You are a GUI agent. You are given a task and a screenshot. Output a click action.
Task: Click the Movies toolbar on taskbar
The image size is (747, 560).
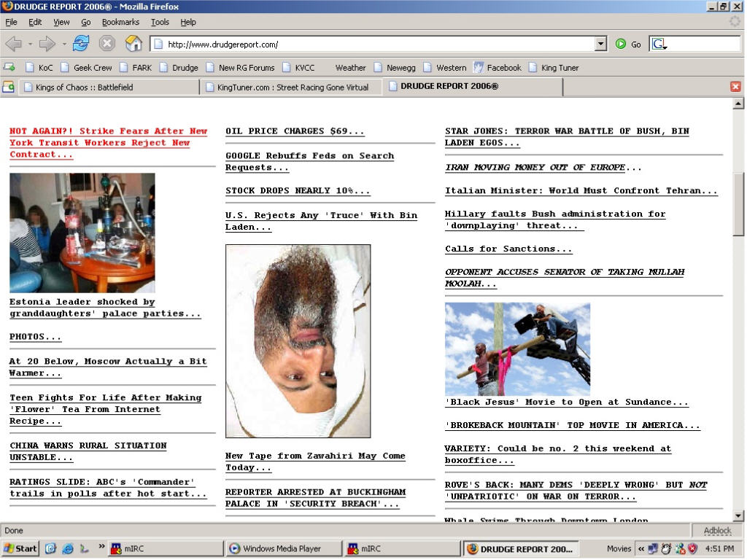619,548
